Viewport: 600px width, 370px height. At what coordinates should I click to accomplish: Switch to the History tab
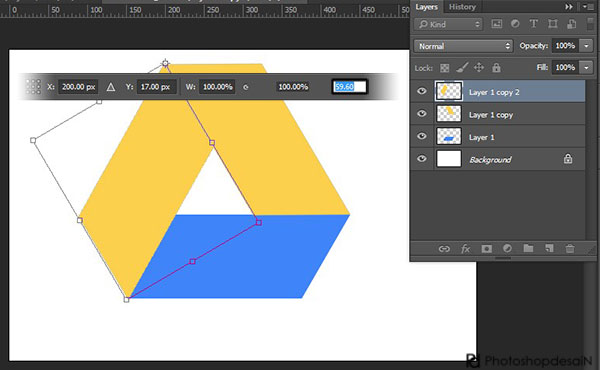click(462, 7)
